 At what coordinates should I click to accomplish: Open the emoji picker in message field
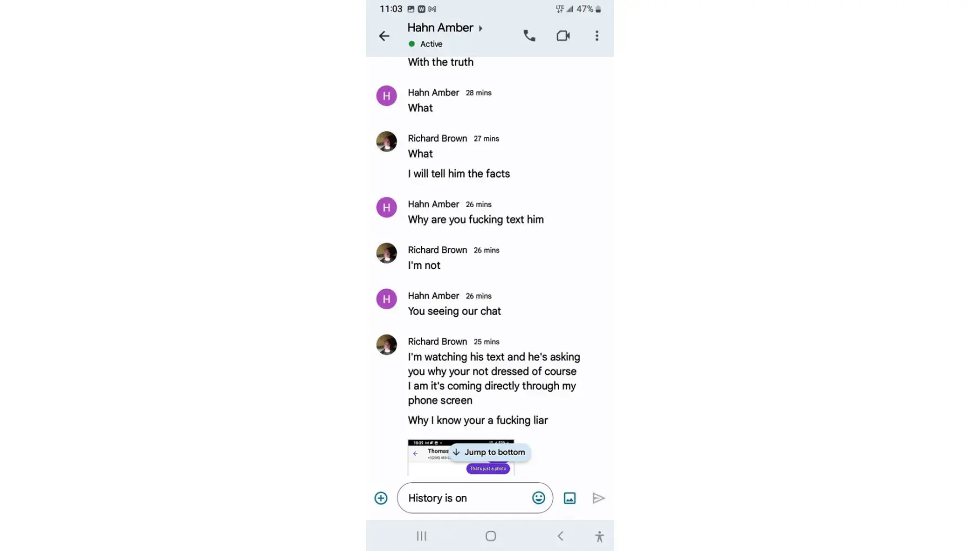click(539, 498)
